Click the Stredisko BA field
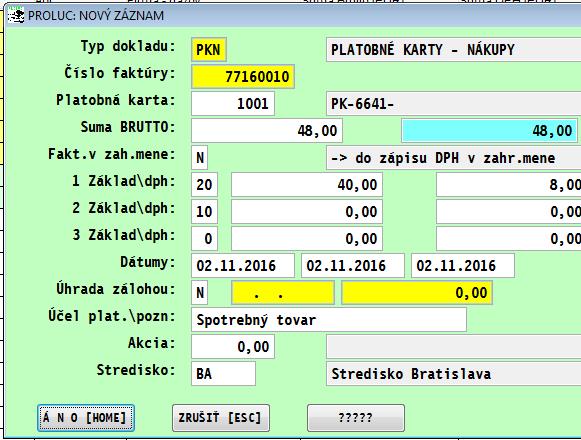This screenshot has height=440, width=581. pyautogui.click(x=223, y=374)
